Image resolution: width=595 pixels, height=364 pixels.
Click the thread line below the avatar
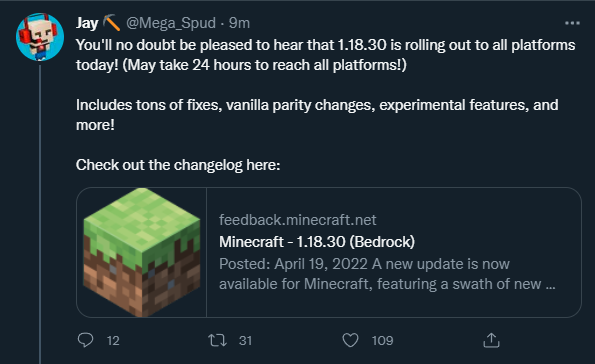pos(40,214)
